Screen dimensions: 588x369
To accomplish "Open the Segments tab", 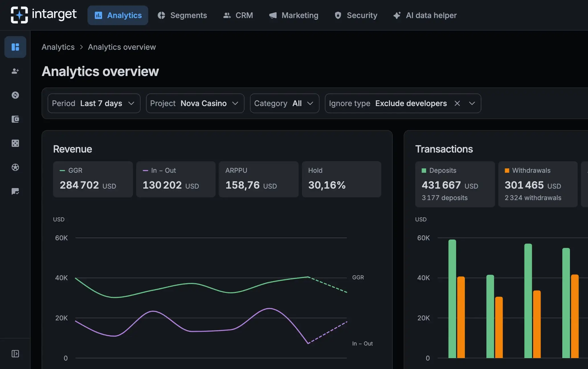I will pyautogui.click(x=182, y=15).
